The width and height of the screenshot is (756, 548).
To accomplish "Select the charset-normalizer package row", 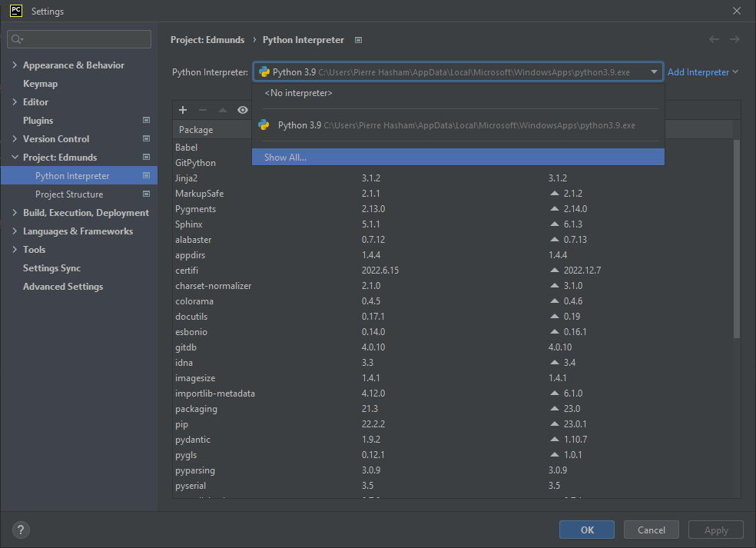I will pyautogui.click(x=453, y=286).
